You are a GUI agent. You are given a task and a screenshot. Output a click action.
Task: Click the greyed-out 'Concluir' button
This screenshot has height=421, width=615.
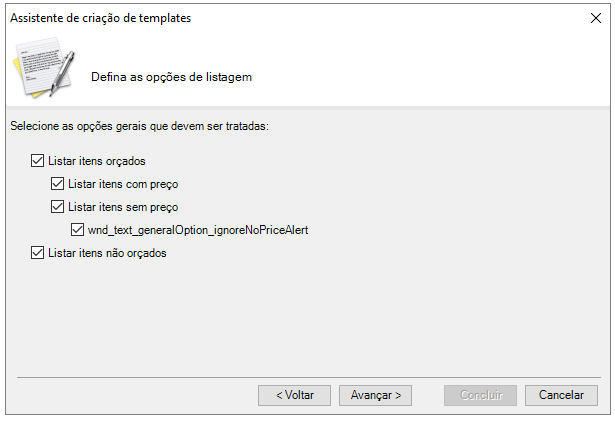click(x=480, y=395)
